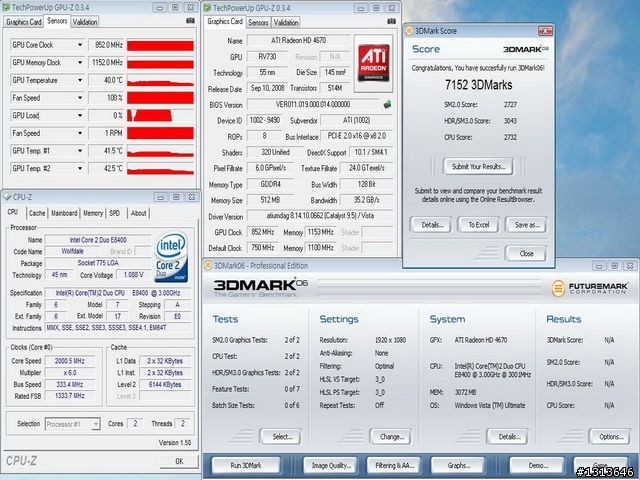Click OK button in CPU-Z
Screen dimensions: 640x480
tap(179, 461)
